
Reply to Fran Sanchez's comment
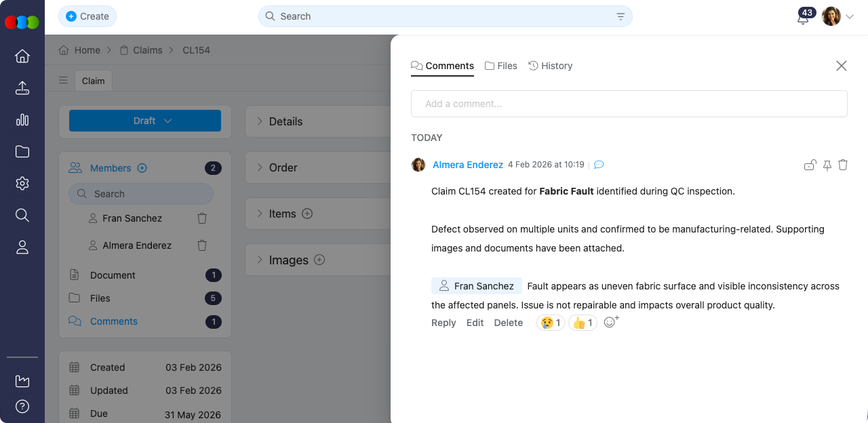(x=443, y=323)
